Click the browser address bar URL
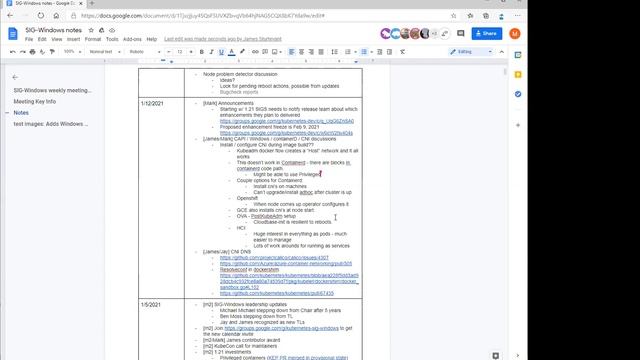Image resolution: width=640 pixels, height=360 pixels. 202,16
